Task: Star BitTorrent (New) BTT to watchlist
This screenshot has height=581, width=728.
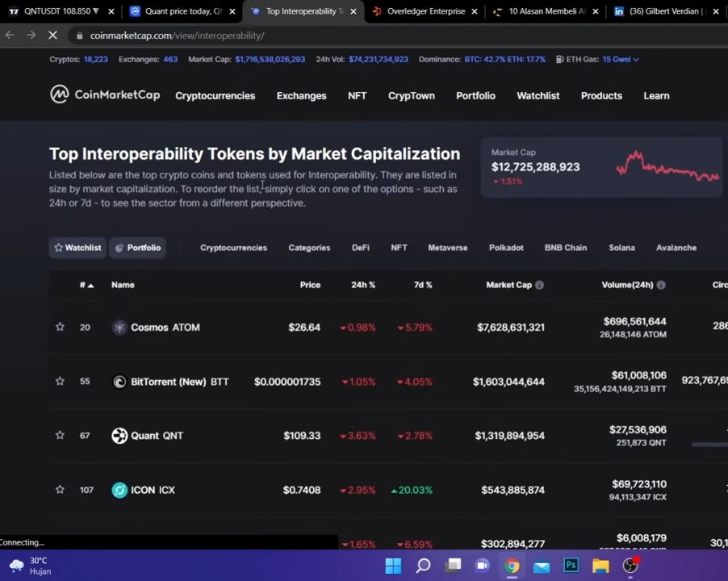Action: pos(60,381)
